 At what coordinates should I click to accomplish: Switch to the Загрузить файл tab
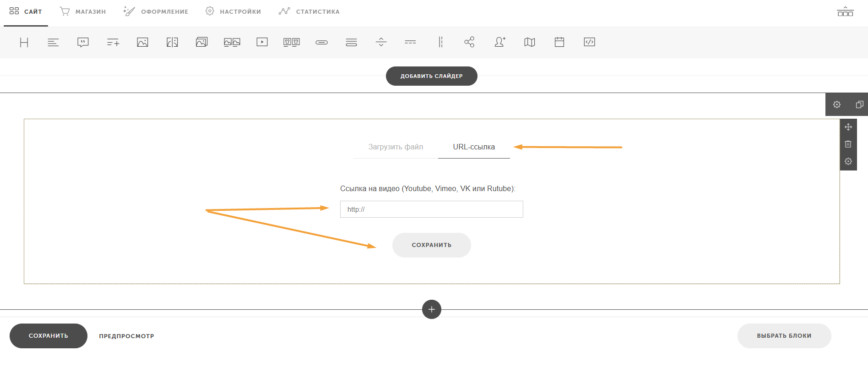point(396,147)
